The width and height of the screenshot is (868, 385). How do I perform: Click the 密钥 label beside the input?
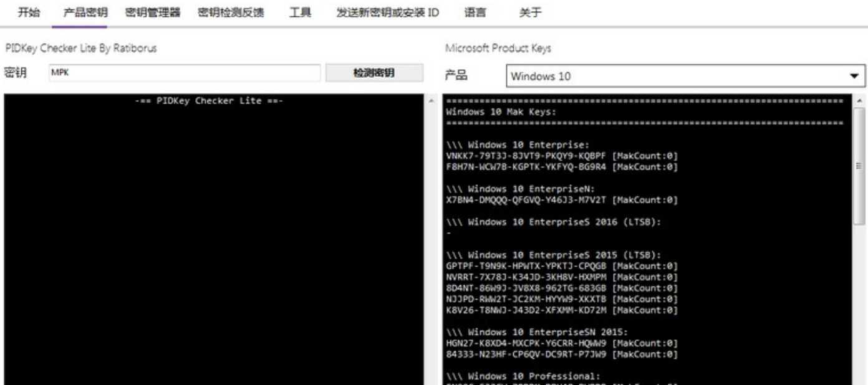[15, 73]
